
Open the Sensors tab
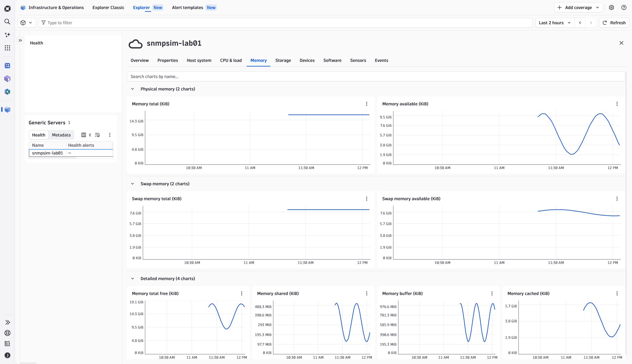pos(358,60)
